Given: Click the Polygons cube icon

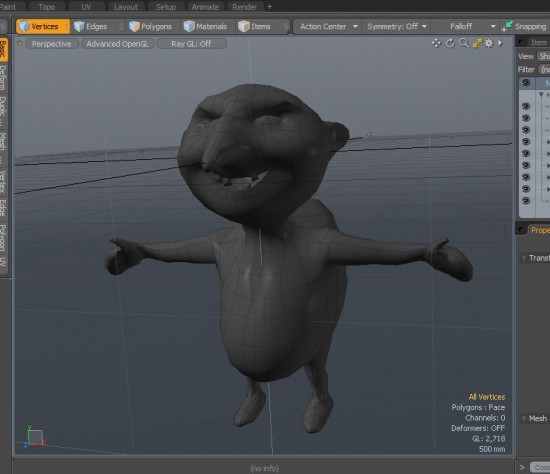Looking at the screenshot, I should point(134,26).
